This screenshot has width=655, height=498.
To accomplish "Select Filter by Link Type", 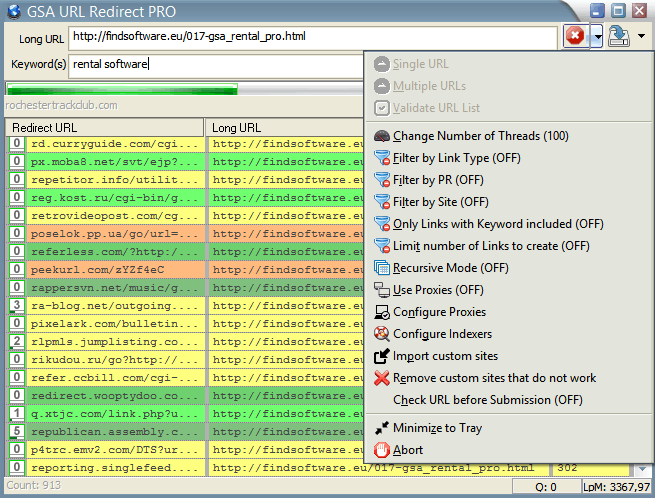I will (456, 158).
